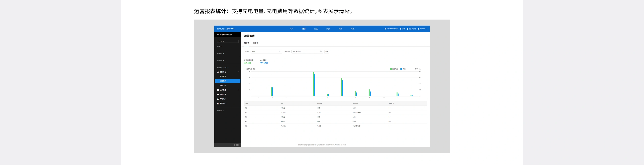The width and height of the screenshot is (644, 165).
Task: Expand the 站点管理 arrow
Action: [238, 90]
